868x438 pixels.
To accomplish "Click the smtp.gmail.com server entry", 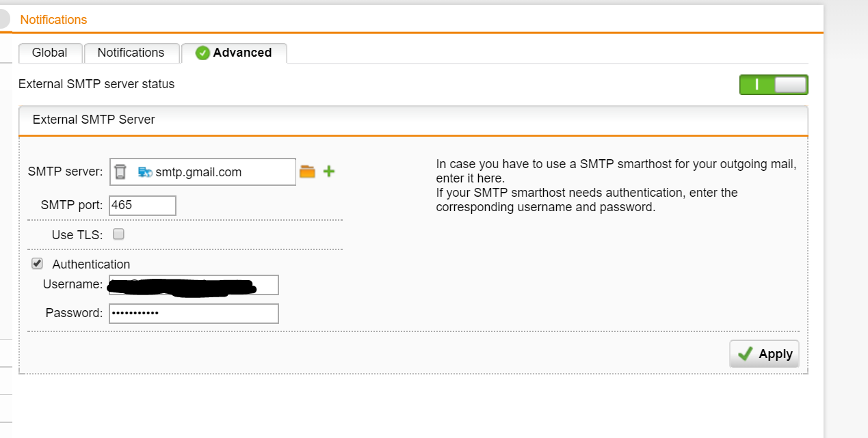I will [x=198, y=172].
